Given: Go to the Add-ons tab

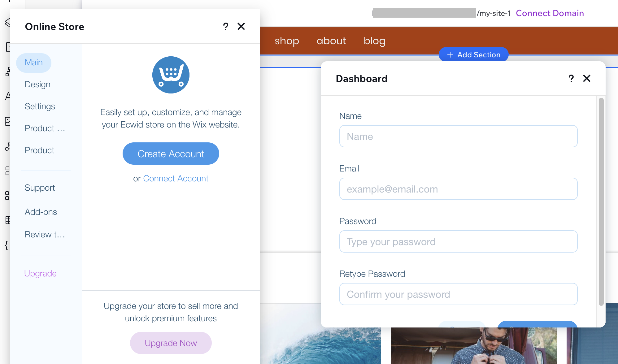Looking at the screenshot, I should 41,212.
